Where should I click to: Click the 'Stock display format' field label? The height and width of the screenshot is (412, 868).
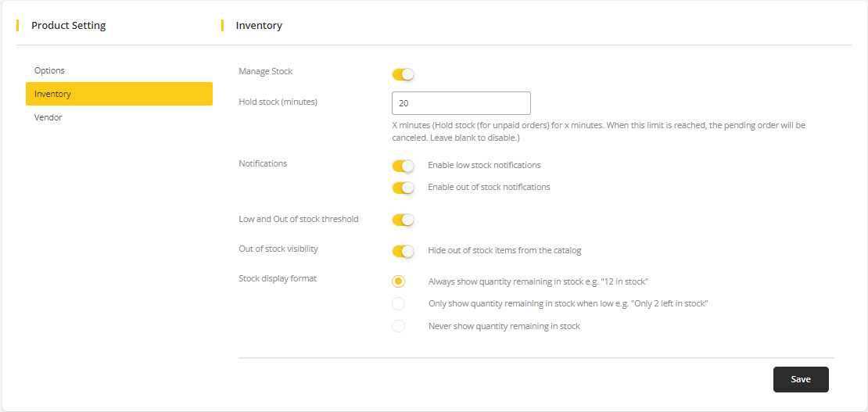(278, 278)
